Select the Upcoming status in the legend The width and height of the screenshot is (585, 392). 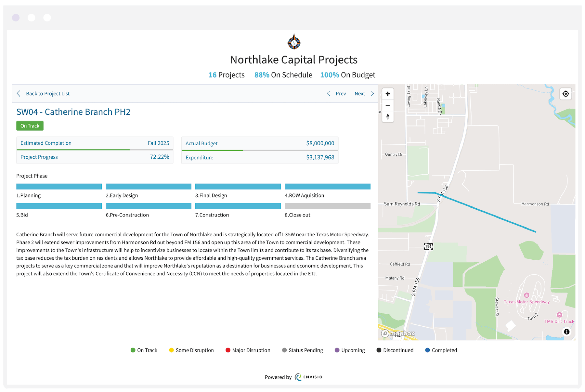pyautogui.click(x=336, y=350)
